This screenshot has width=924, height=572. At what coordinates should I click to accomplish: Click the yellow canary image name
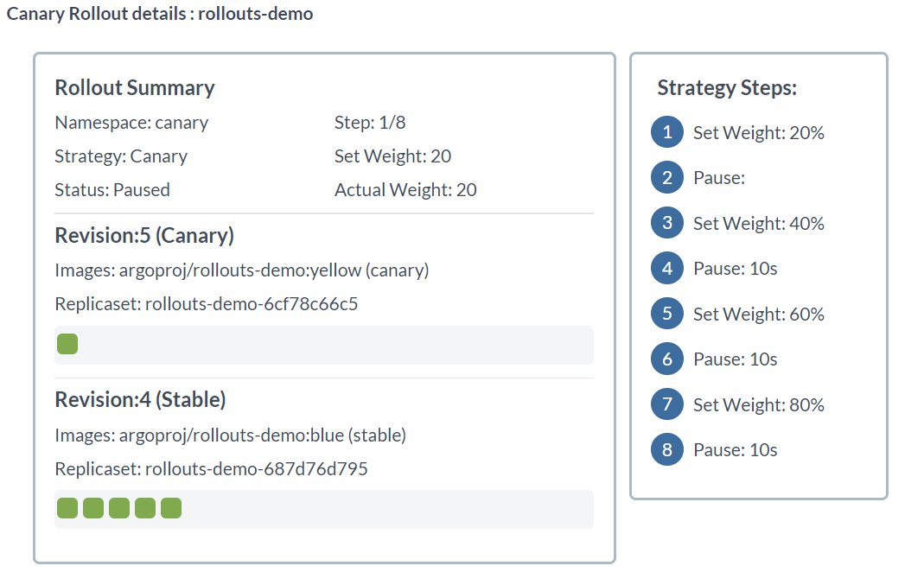[242, 270]
